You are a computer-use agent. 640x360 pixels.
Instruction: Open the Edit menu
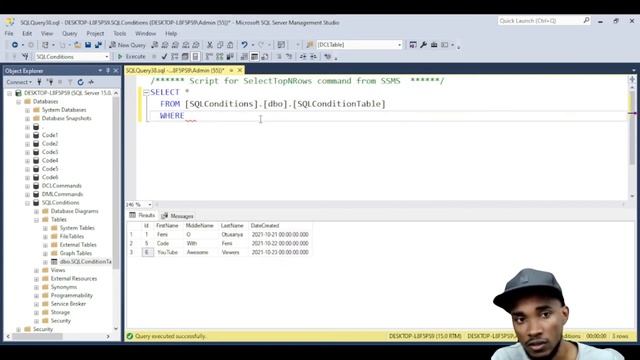27,33
